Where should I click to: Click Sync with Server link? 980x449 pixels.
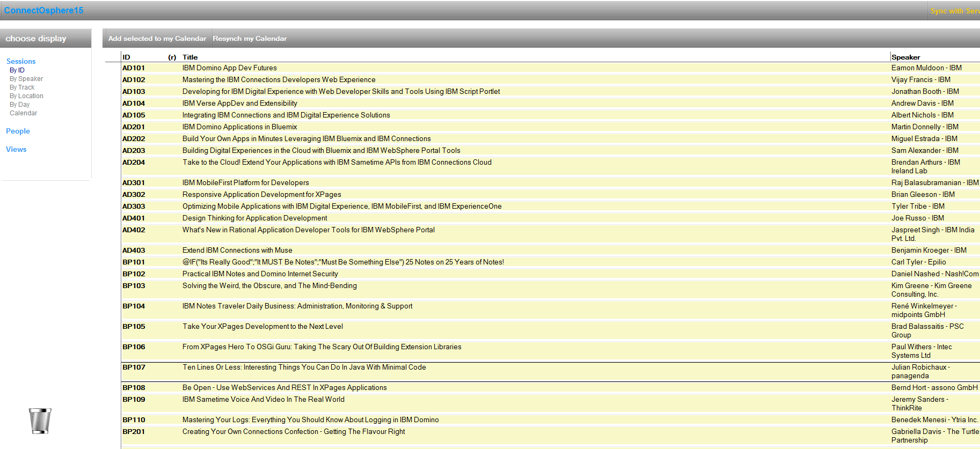tap(955, 11)
